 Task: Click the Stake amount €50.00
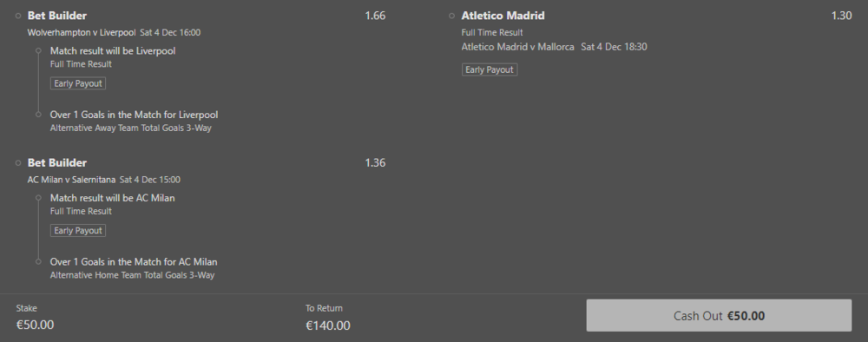(x=35, y=325)
